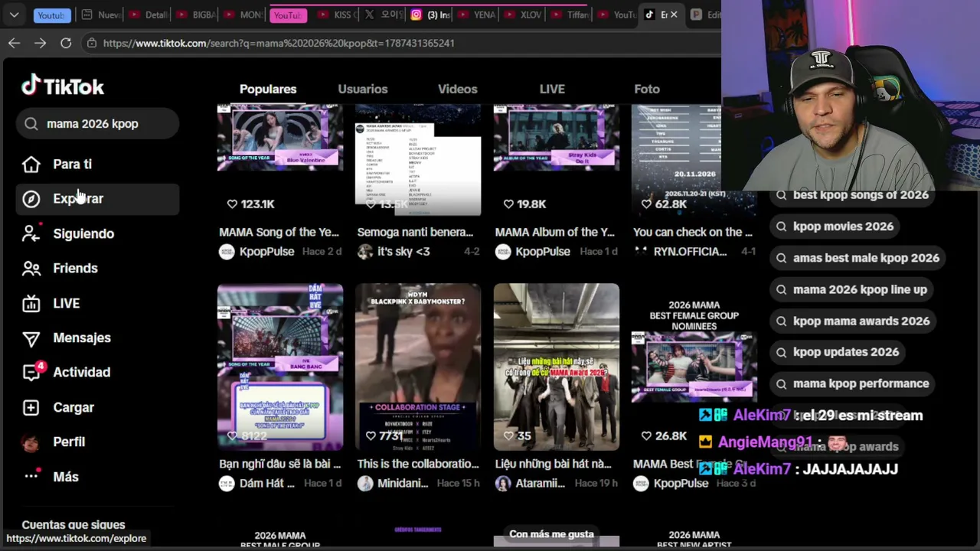Select the Cargar upload plus icon
The width and height of the screenshot is (980, 551).
point(31,407)
